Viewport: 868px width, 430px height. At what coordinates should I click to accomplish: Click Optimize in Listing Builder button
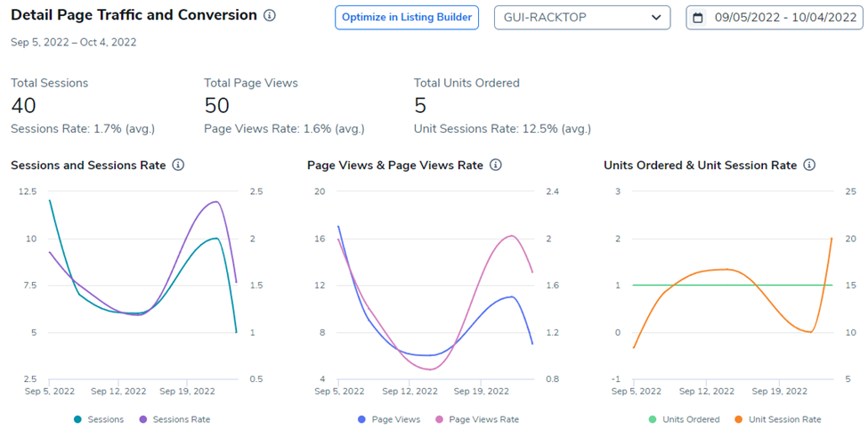(407, 18)
